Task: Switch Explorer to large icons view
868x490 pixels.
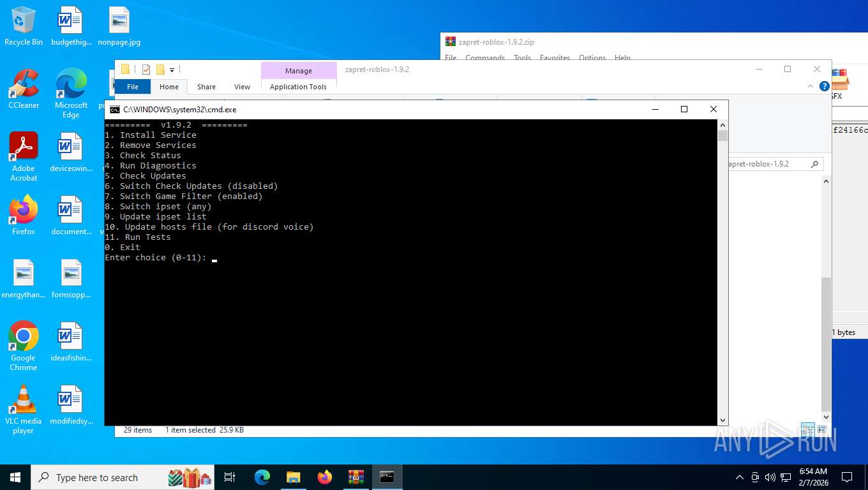Action: (822, 430)
